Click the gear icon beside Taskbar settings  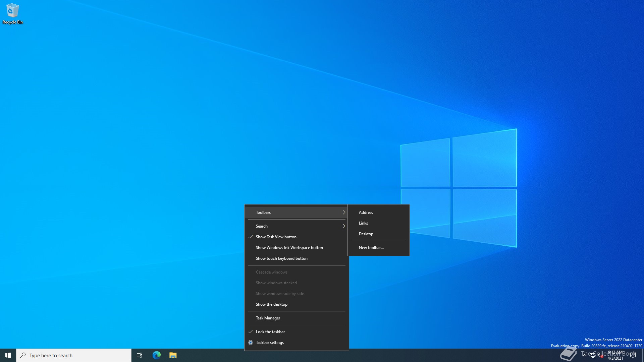point(251,343)
